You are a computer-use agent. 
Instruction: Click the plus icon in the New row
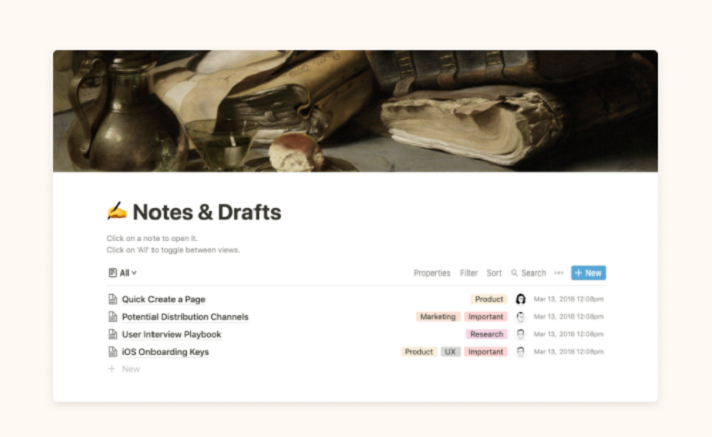[112, 369]
